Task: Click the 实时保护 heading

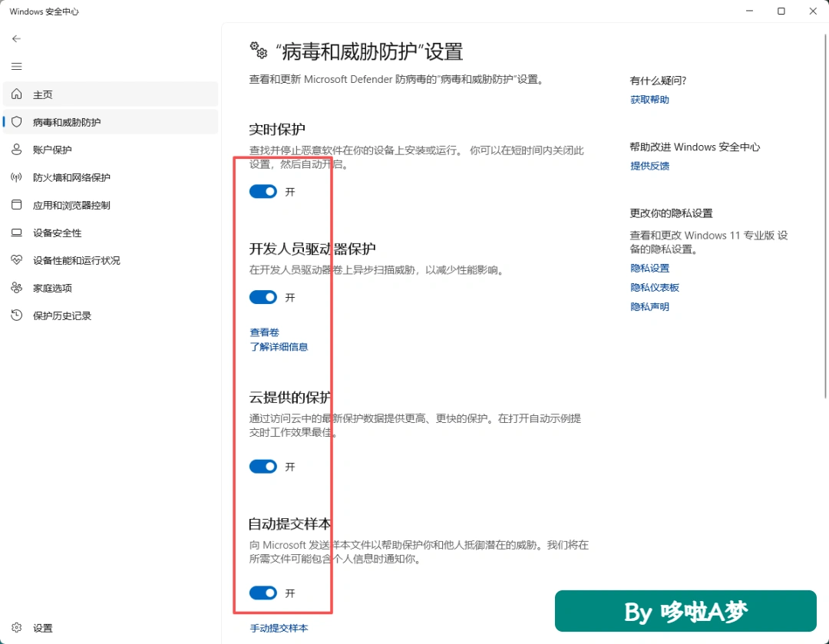Action: click(277, 130)
